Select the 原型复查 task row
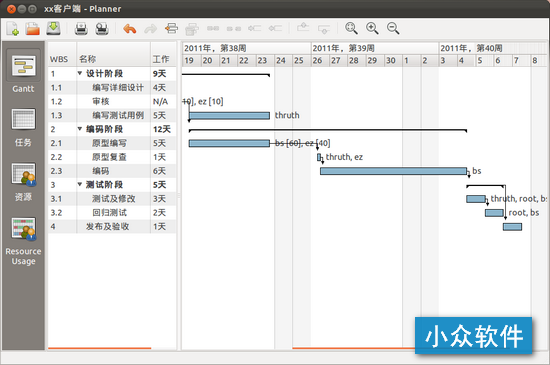The width and height of the screenshot is (550, 365). point(112,157)
